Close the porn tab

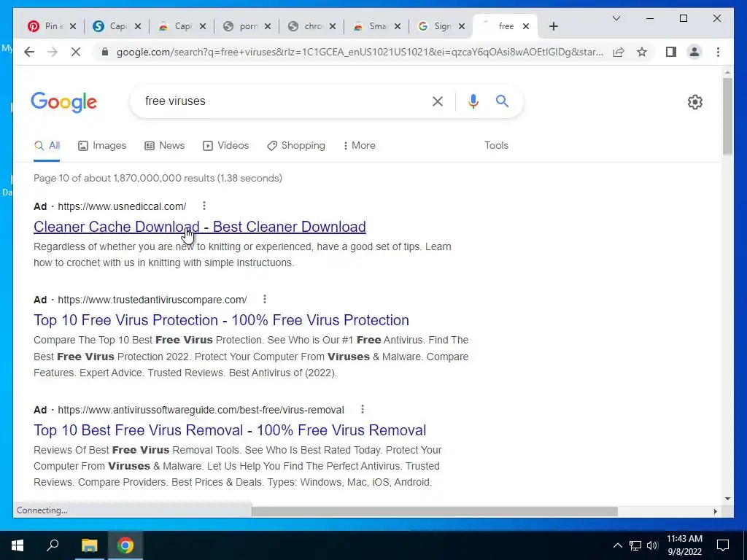268,27
